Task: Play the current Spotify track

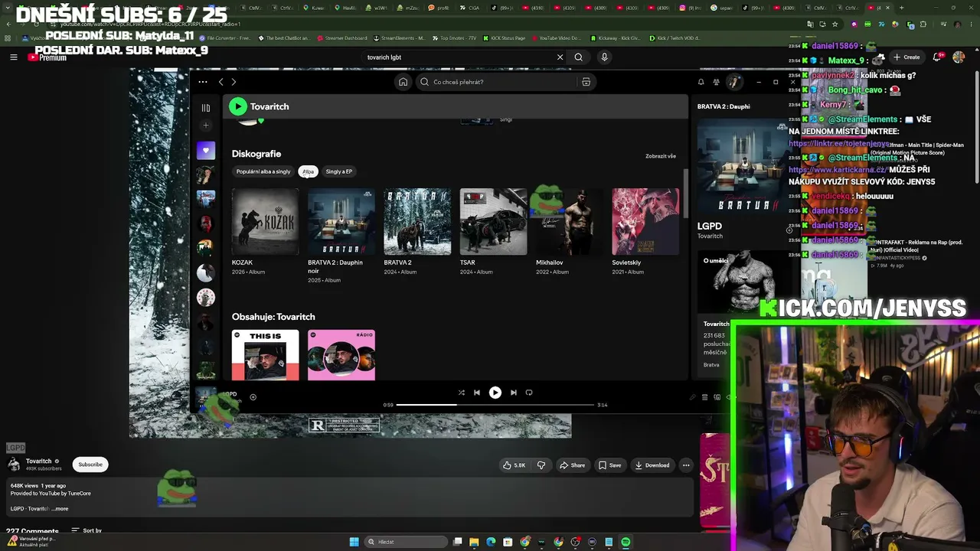Action: [x=495, y=393]
